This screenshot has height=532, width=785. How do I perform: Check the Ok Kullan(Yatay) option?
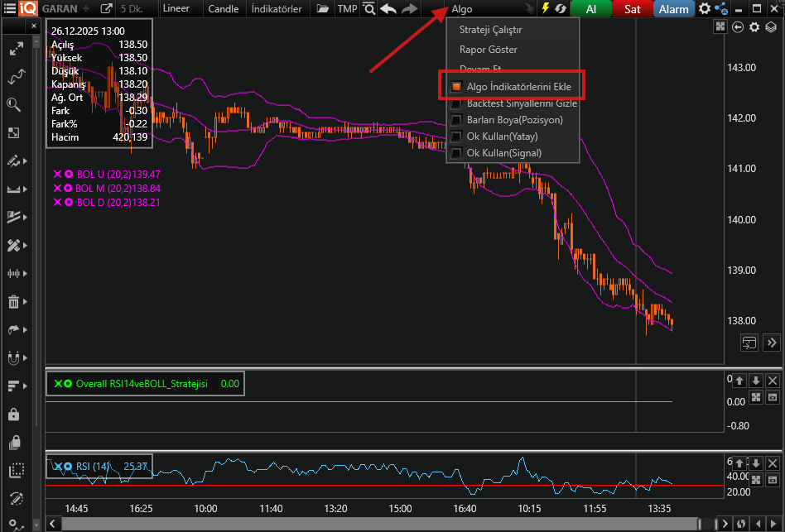(x=456, y=137)
